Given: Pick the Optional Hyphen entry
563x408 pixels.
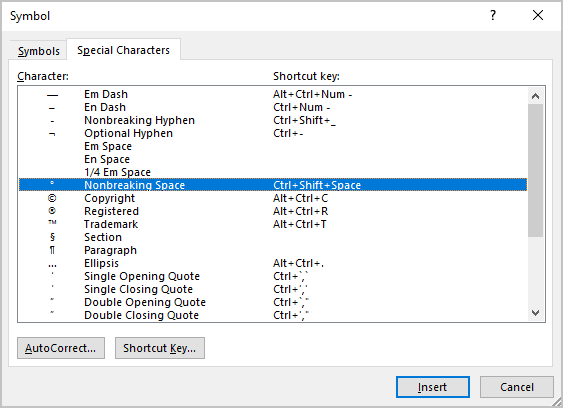Looking at the screenshot, I should coord(273,133).
